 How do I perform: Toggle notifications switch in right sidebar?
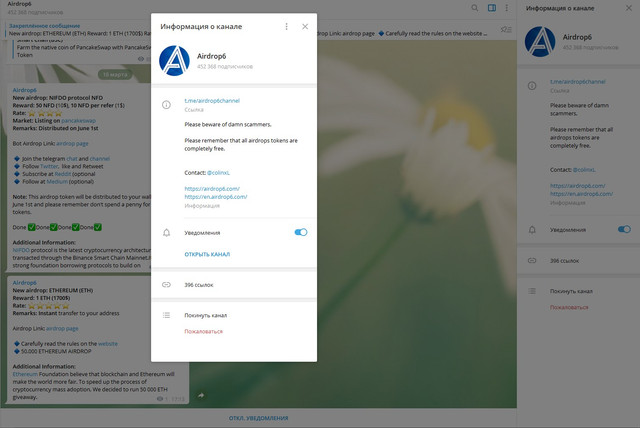click(x=624, y=229)
